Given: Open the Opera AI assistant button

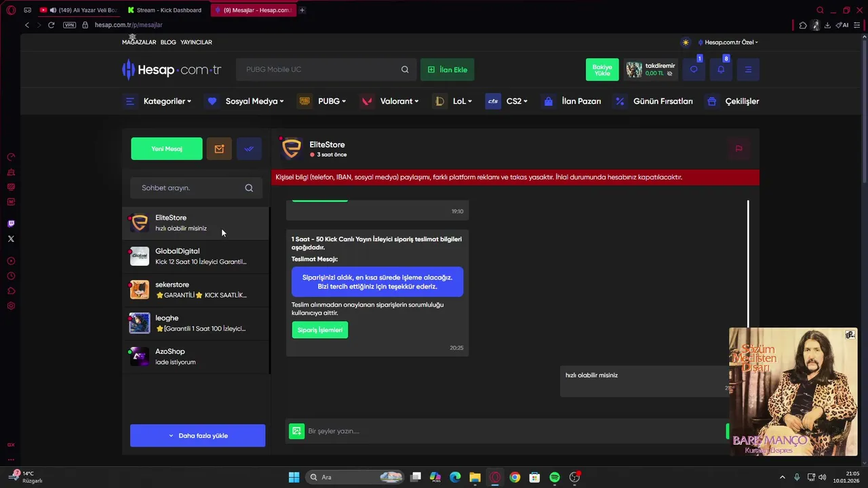Looking at the screenshot, I should pyautogui.click(x=842, y=25).
